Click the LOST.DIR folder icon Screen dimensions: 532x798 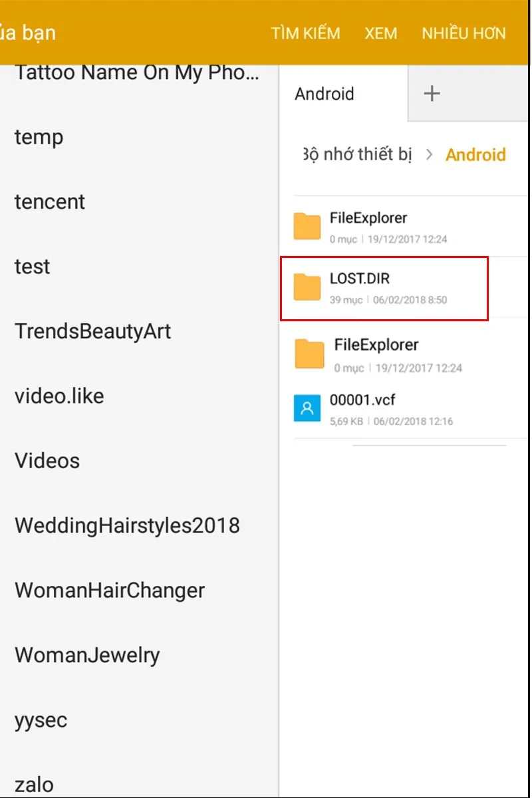[x=307, y=287]
